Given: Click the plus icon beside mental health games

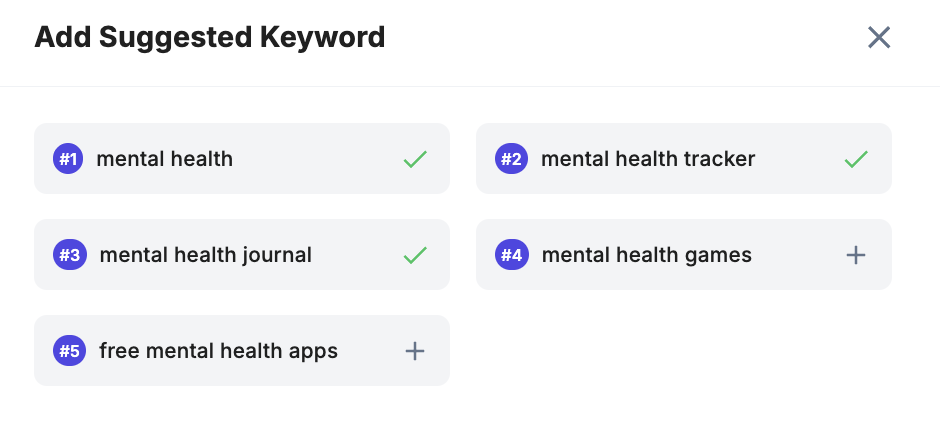Looking at the screenshot, I should coord(855,255).
